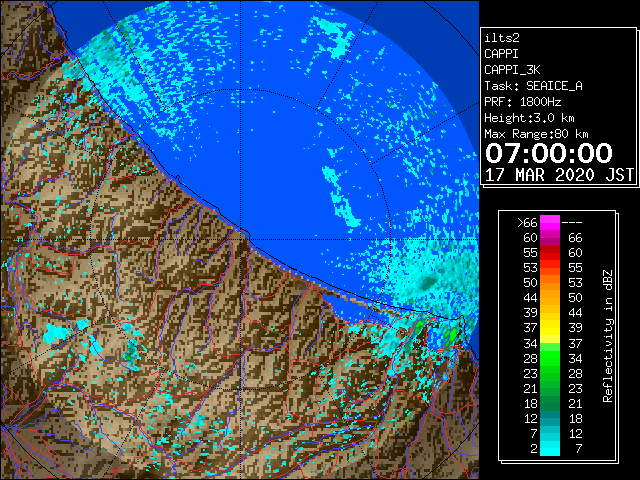The image size is (640, 480).
Task: Click the orange 50-53 dBZ legend swatch
Action: (x=550, y=282)
